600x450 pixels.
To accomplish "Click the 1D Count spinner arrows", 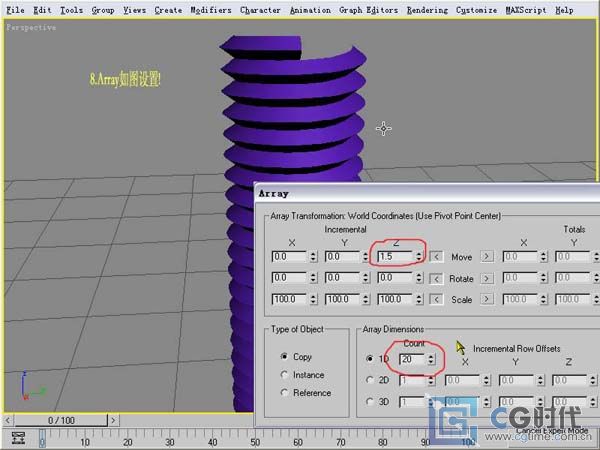I will pyautogui.click(x=431, y=359).
